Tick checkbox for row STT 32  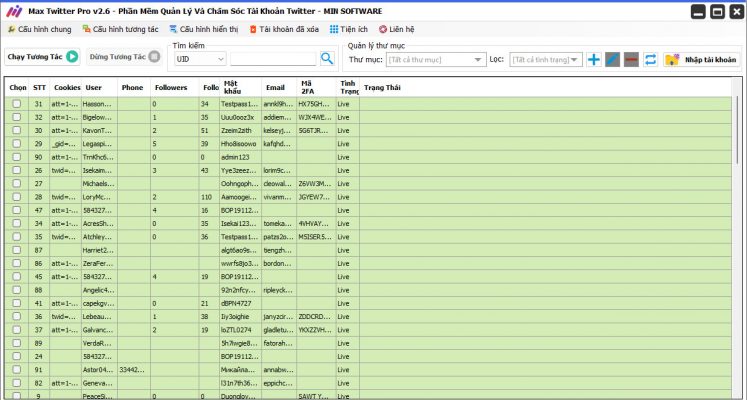point(17,117)
